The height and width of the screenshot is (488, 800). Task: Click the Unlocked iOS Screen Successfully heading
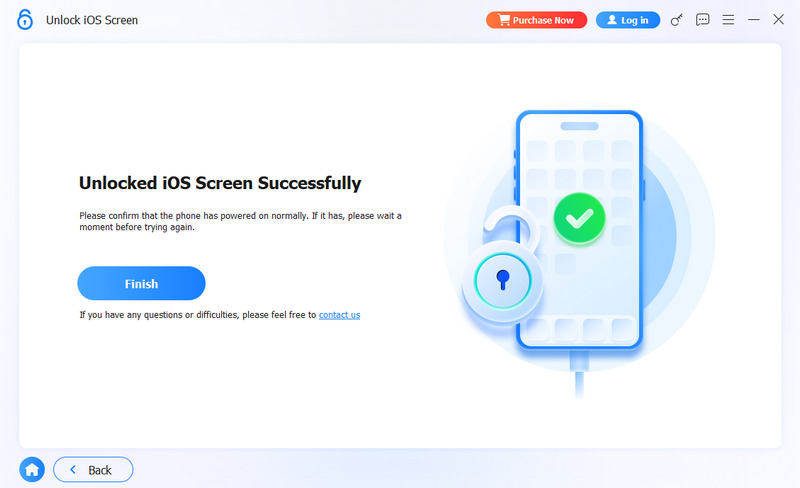point(220,183)
